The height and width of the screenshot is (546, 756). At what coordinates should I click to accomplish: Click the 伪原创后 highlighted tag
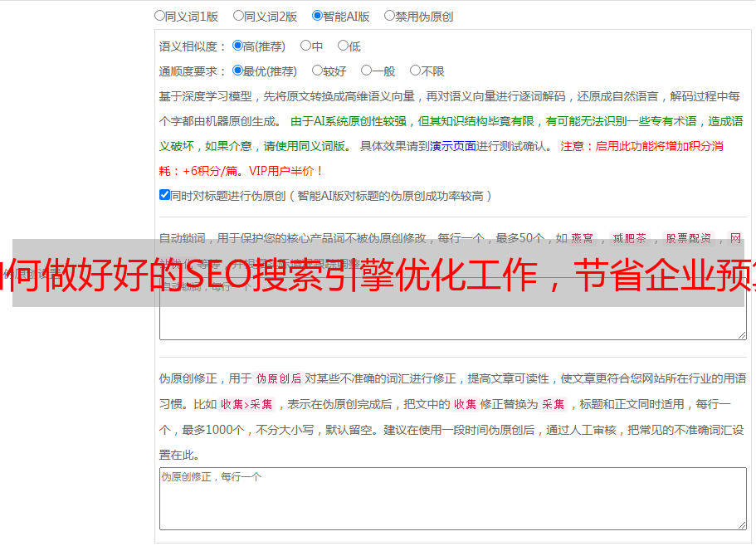coord(279,378)
